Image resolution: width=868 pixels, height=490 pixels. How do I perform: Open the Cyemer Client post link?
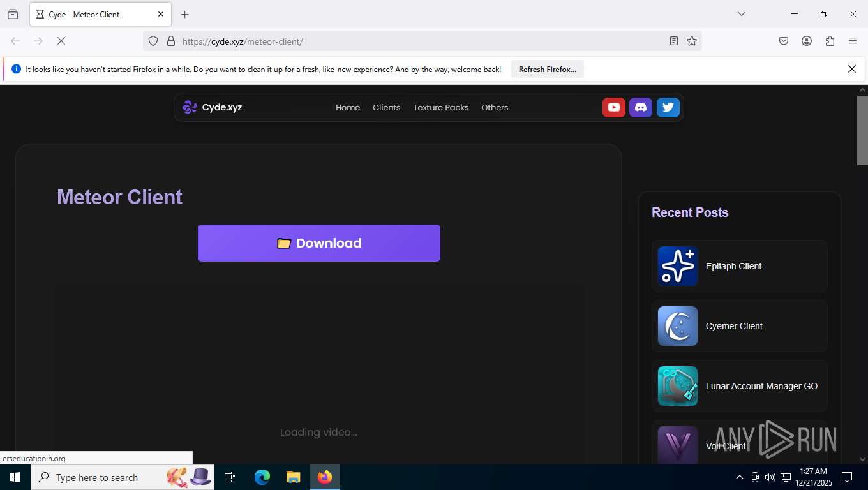[x=734, y=326]
